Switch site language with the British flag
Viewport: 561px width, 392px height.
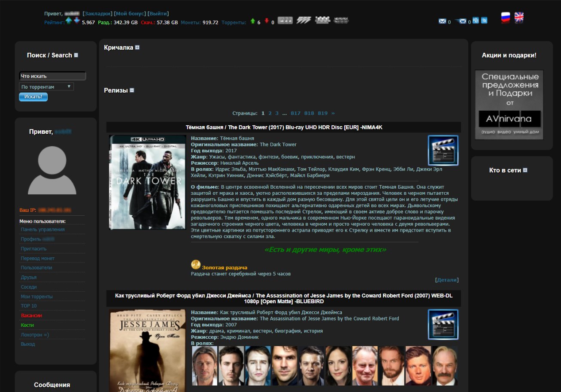coord(519,18)
